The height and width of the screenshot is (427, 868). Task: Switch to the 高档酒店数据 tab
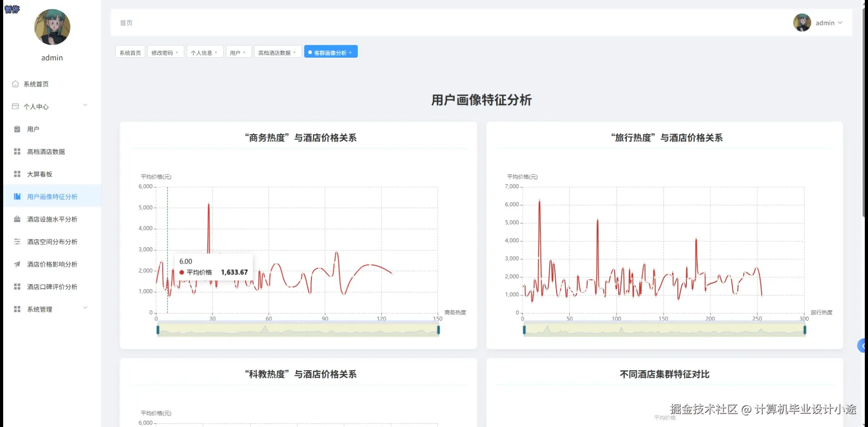[273, 52]
